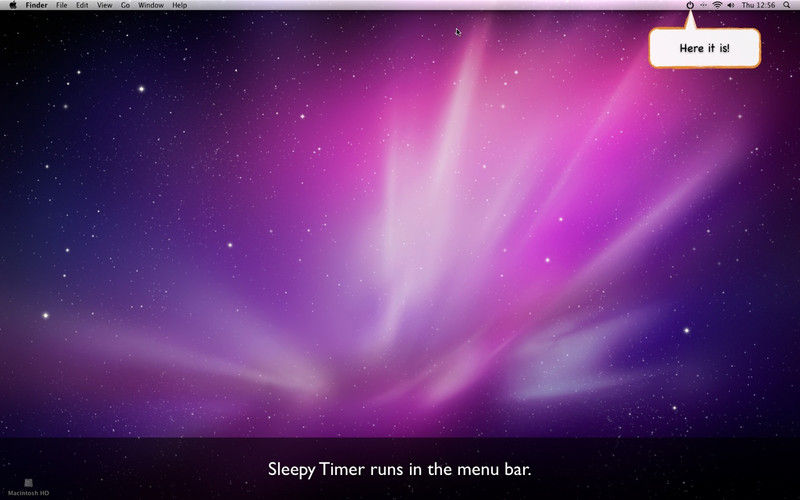This screenshot has height=500, width=800.
Task: Click the small dotted menu bar icon beside the power icon
Action: (x=704, y=5)
